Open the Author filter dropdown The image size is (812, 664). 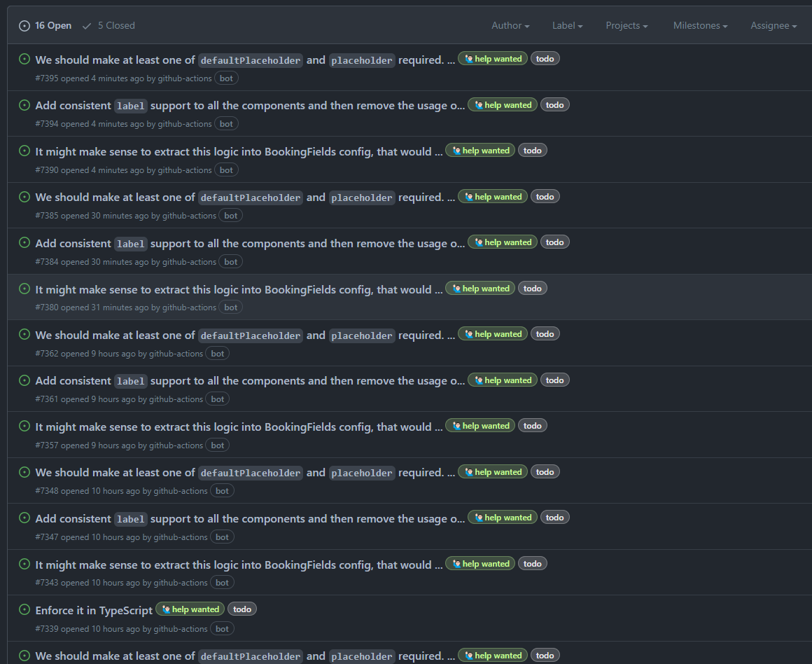point(510,25)
